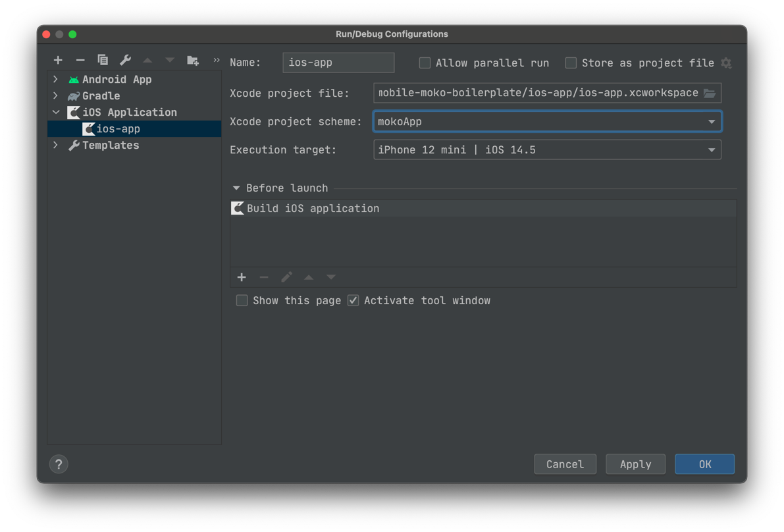Click the Cancel button
The width and height of the screenshot is (784, 532).
565,464
